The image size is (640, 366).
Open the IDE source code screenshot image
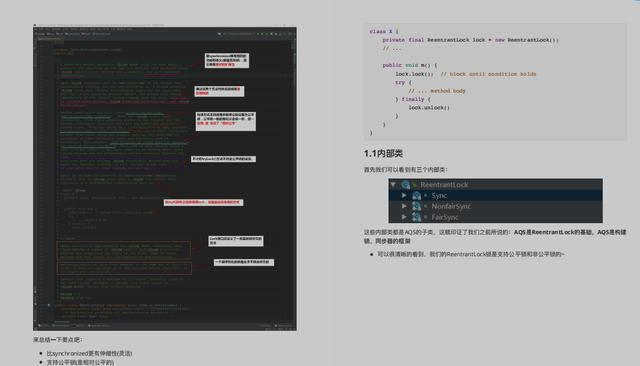pyautogui.click(x=165, y=178)
